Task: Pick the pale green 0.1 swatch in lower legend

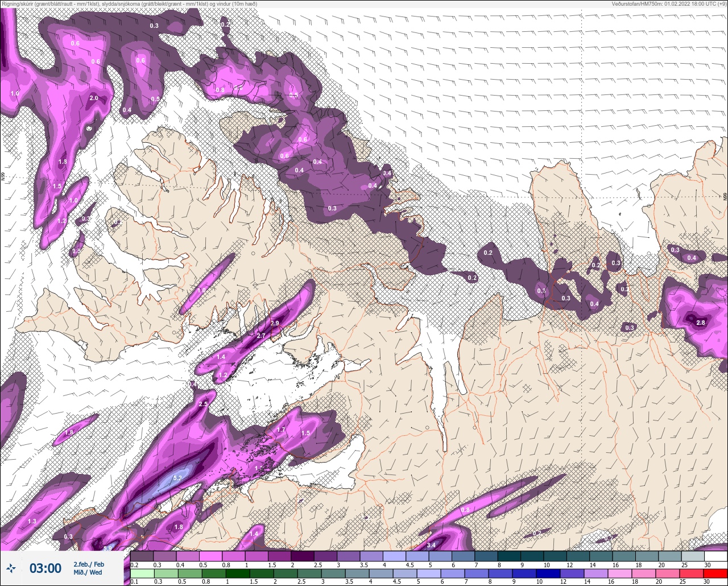Action: [x=142, y=573]
